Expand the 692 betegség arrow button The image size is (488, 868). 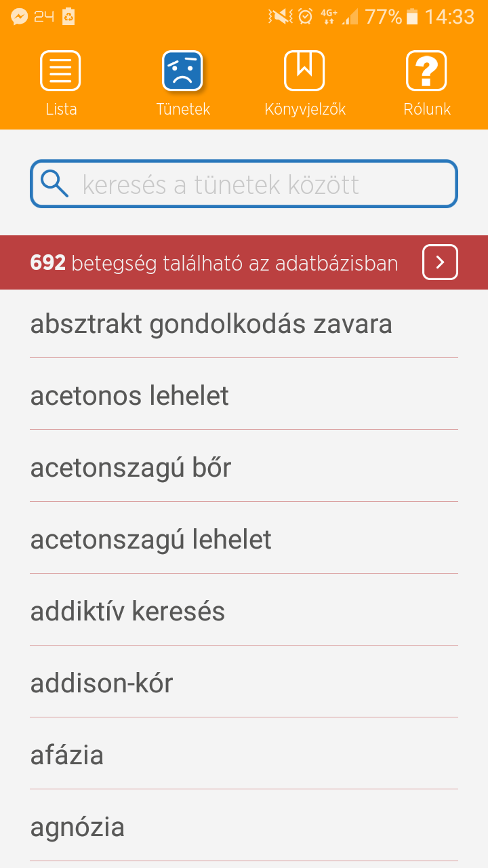440,262
